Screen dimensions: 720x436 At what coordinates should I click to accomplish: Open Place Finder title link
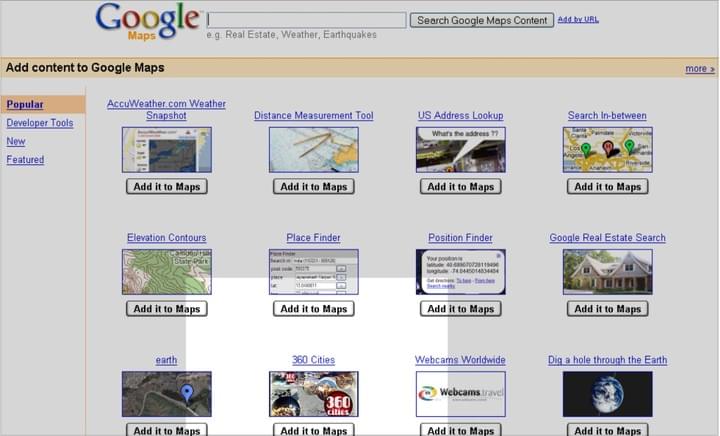(x=314, y=238)
